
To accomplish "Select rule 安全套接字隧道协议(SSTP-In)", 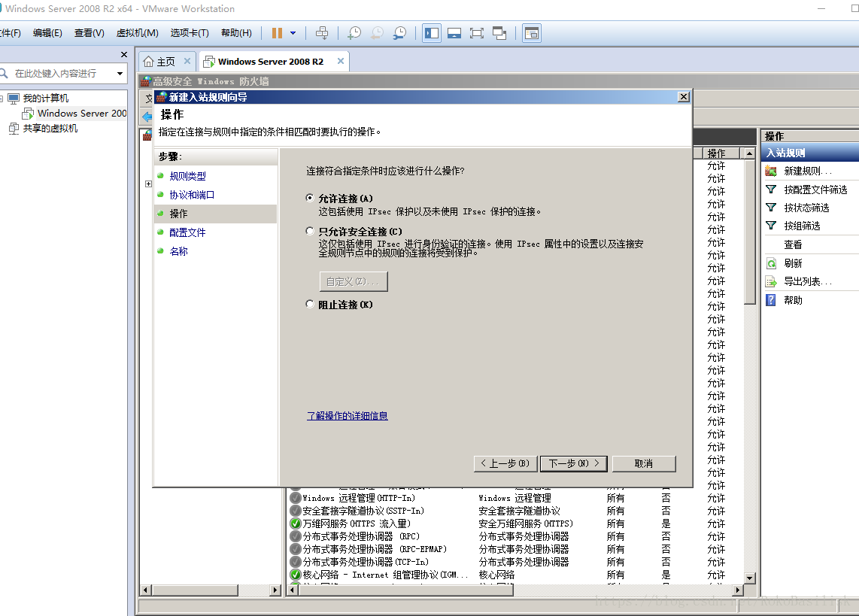I will (363, 511).
